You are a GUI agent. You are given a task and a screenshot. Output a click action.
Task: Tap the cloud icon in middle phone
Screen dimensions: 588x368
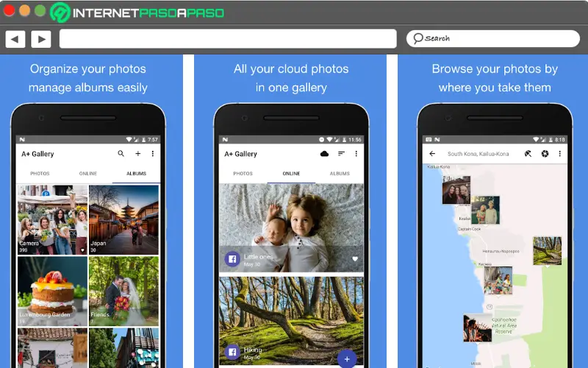click(x=324, y=154)
